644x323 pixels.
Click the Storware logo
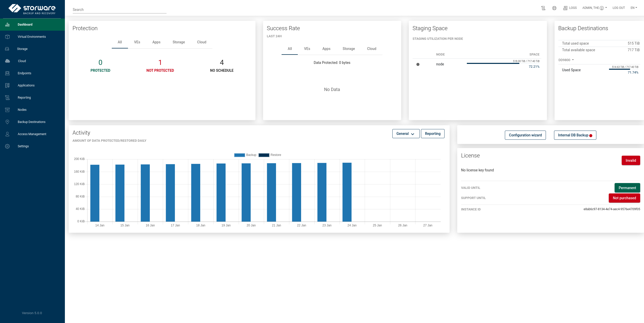pos(32,9)
